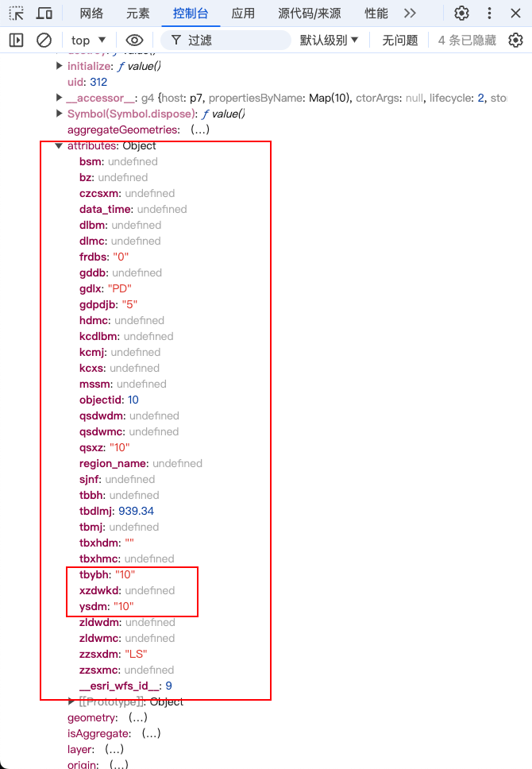Activate the inspect element picker icon

[17, 14]
